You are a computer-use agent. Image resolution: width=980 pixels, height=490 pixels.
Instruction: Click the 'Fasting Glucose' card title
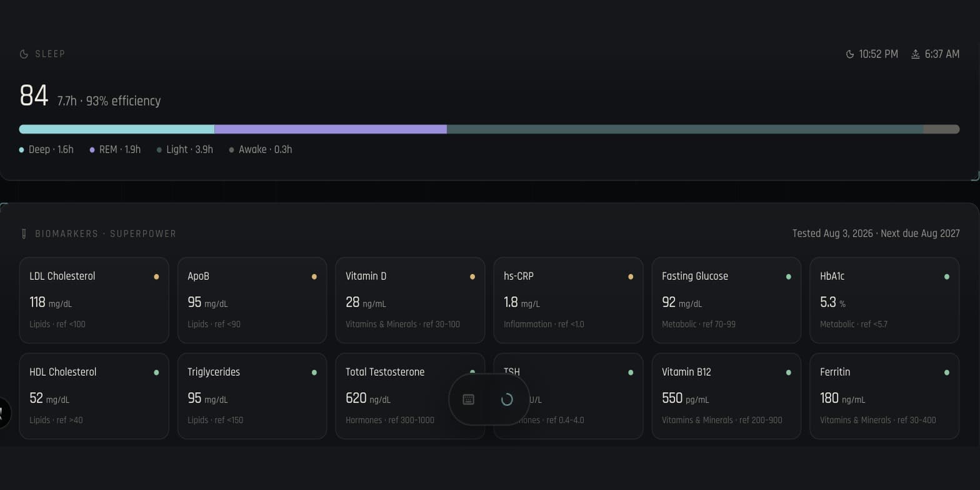695,276
